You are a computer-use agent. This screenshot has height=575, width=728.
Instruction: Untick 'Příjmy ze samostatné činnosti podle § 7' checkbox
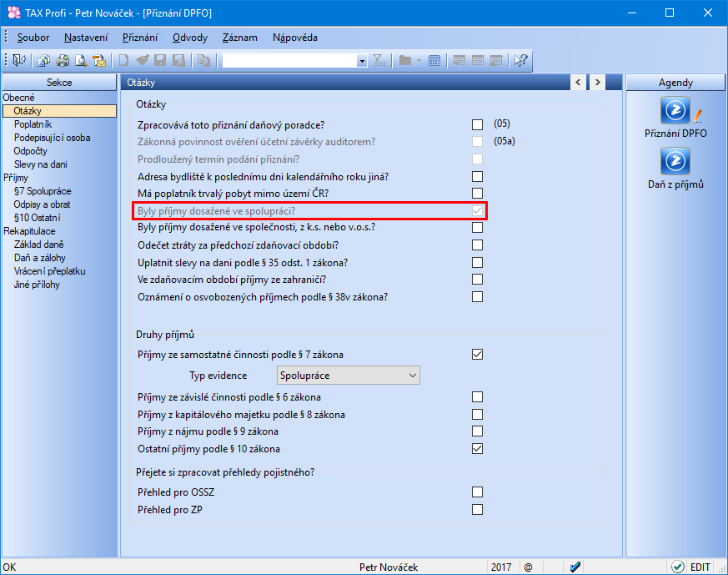pyautogui.click(x=477, y=355)
